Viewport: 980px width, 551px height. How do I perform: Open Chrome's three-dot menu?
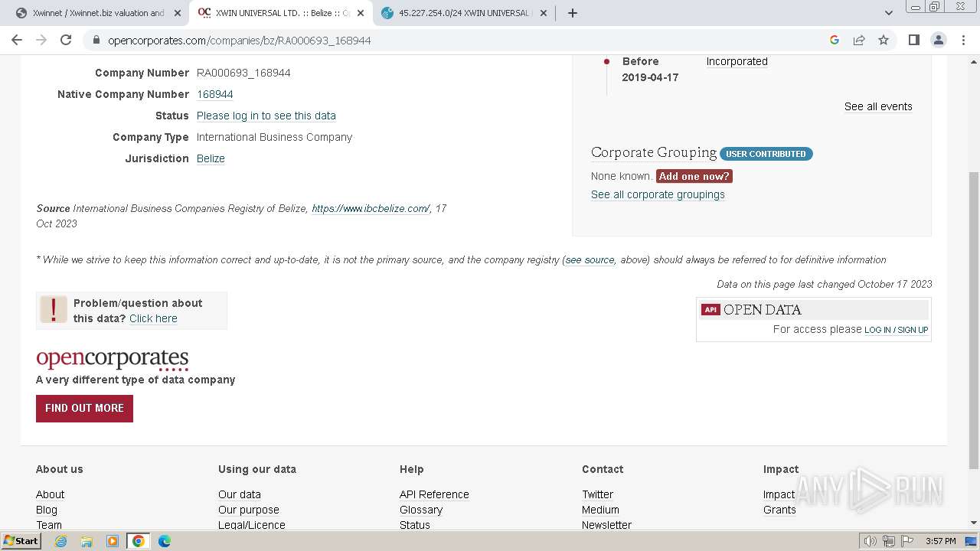click(963, 40)
